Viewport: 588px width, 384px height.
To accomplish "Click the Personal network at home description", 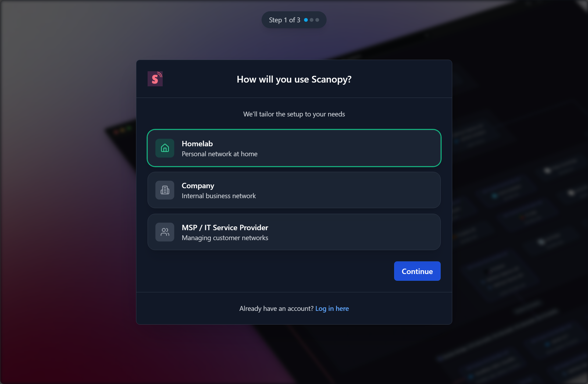I will [x=220, y=154].
